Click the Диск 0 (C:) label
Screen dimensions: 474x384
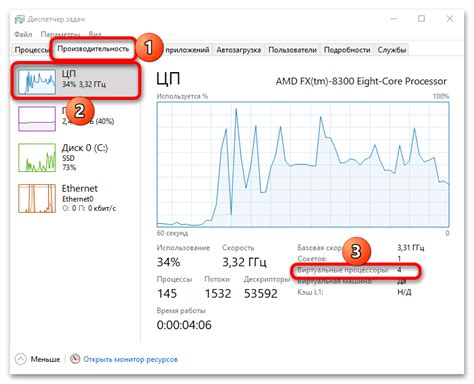point(85,148)
